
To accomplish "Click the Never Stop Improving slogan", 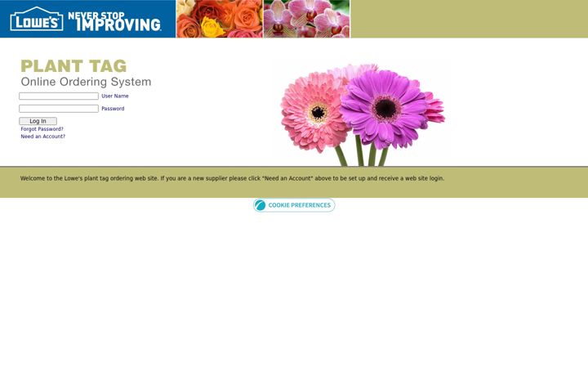I will [x=115, y=21].
